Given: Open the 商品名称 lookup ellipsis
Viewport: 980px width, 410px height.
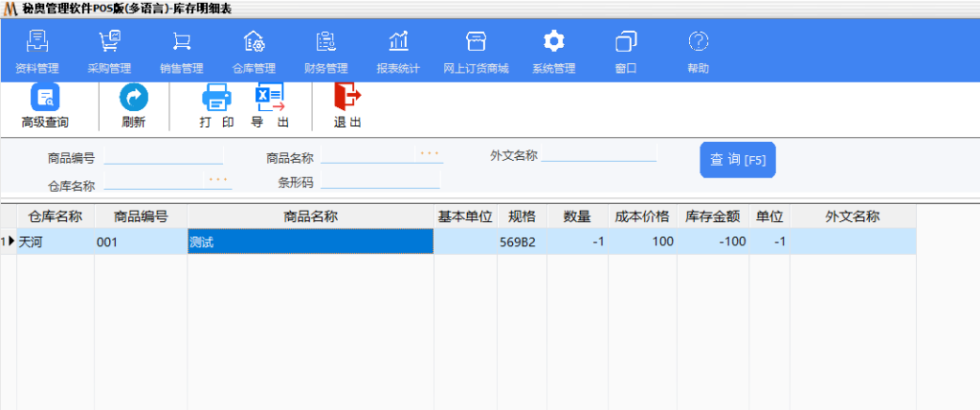Looking at the screenshot, I should click(429, 153).
